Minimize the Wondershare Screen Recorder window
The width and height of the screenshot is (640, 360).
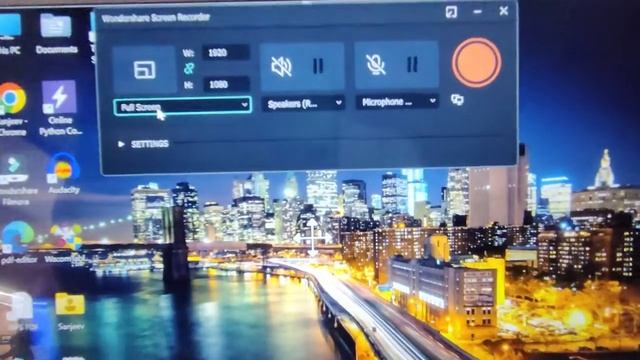tap(478, 12)
